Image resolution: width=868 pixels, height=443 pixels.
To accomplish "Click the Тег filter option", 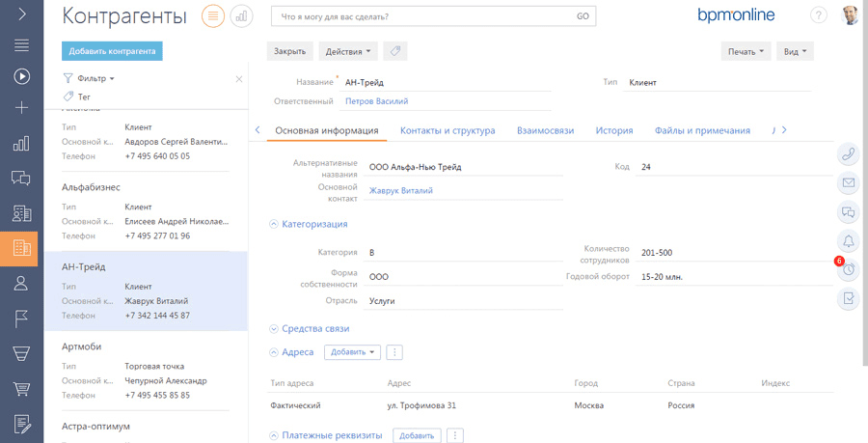I will coord(77,97).
